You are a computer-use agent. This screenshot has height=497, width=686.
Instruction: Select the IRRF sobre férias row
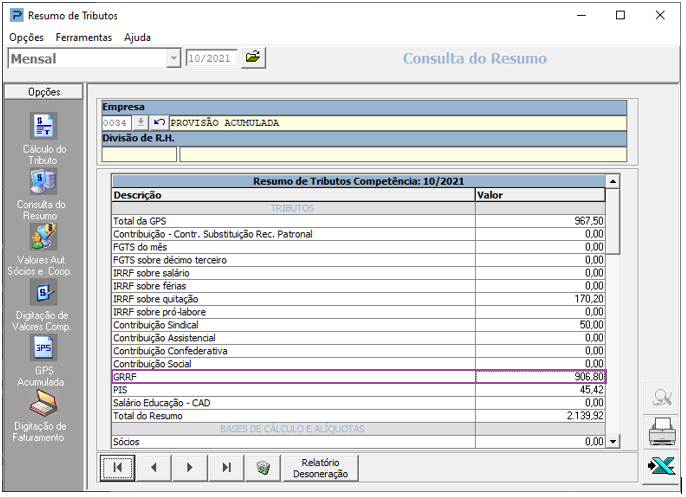tap(358, 286)
